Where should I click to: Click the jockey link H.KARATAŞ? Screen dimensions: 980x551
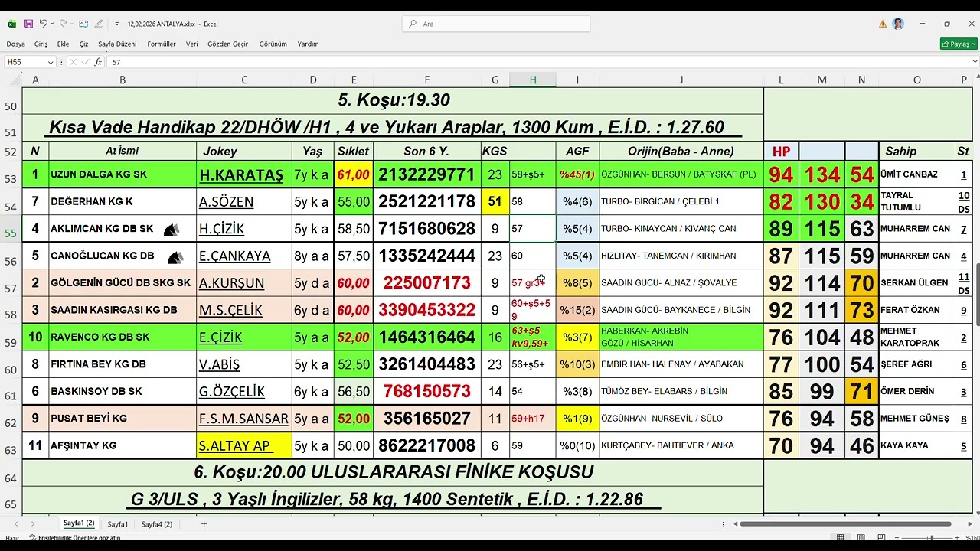[241, 174]
